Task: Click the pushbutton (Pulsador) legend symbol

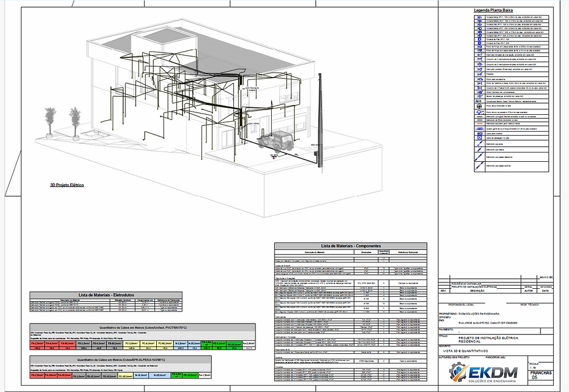Action: click(480, 74)
